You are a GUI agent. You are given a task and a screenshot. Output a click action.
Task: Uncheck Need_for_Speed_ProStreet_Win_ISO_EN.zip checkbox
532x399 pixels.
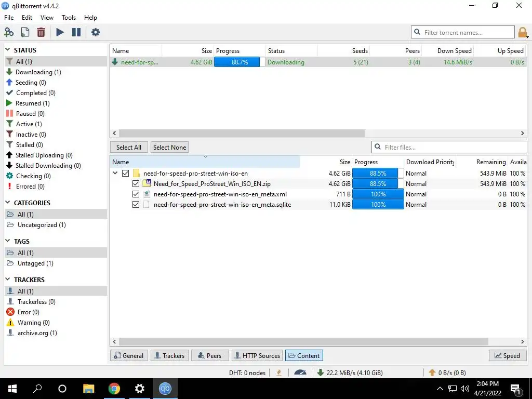coord(136,184)
